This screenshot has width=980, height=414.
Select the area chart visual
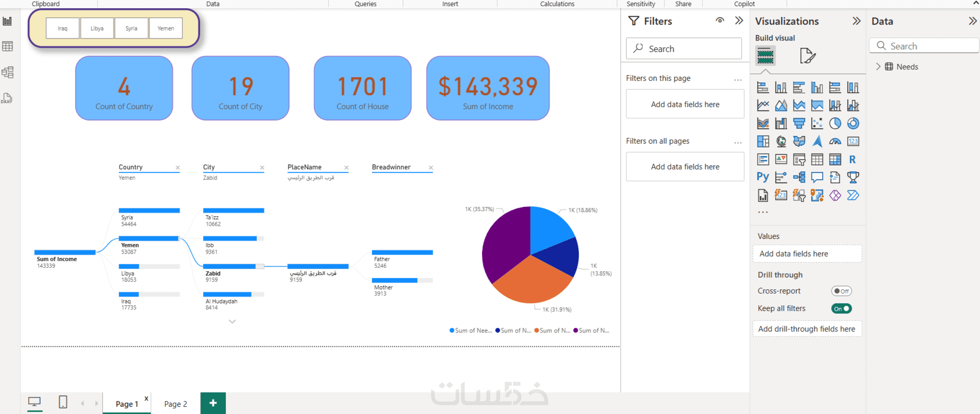pos(781,106)
